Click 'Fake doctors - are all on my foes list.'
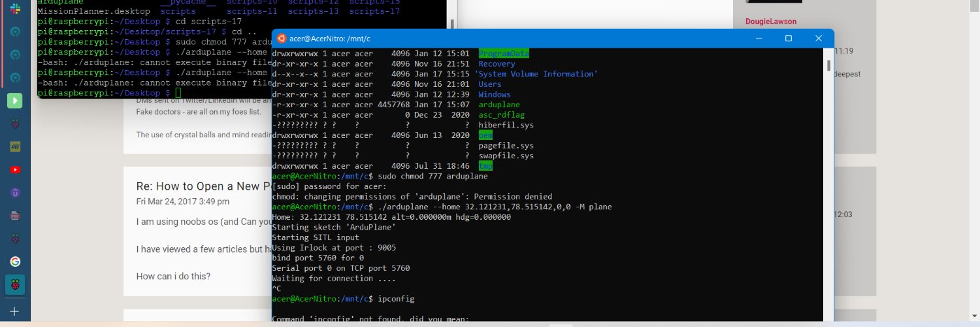Screen dimensions: 980x327 [x=199, y=112]
